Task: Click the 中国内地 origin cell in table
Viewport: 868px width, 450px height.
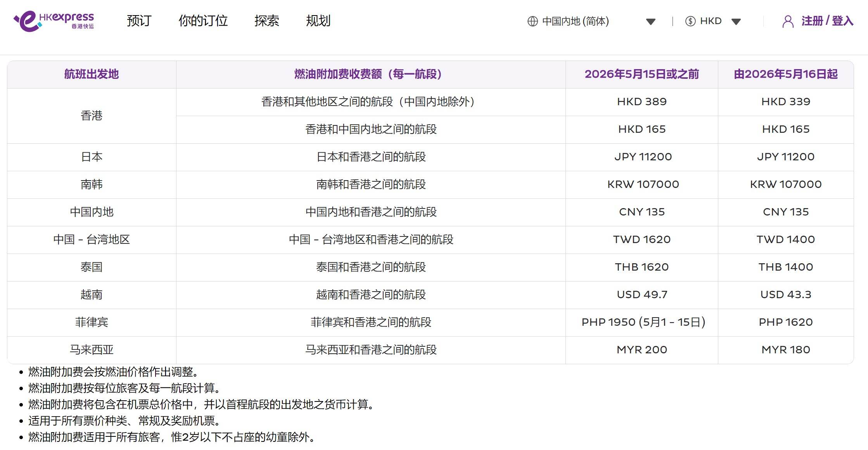Action: 92,212
